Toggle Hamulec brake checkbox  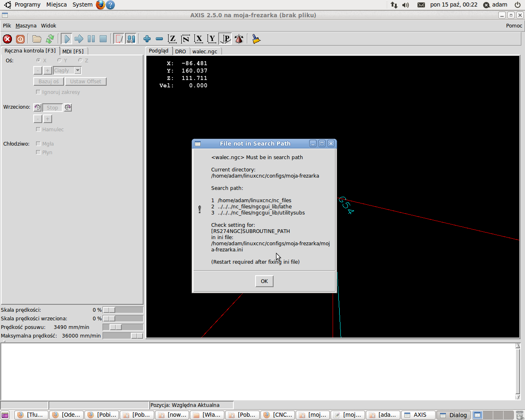pyautogui.click(x=38, y=130)
